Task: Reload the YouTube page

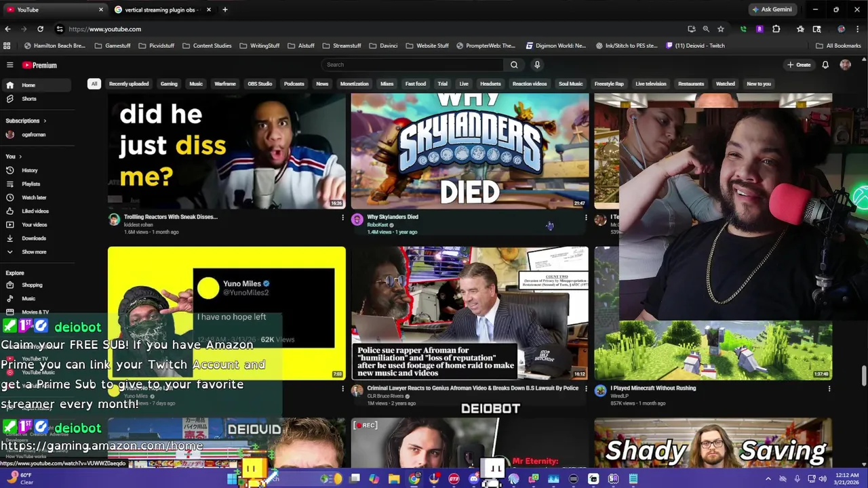Action: coord(40,29)
